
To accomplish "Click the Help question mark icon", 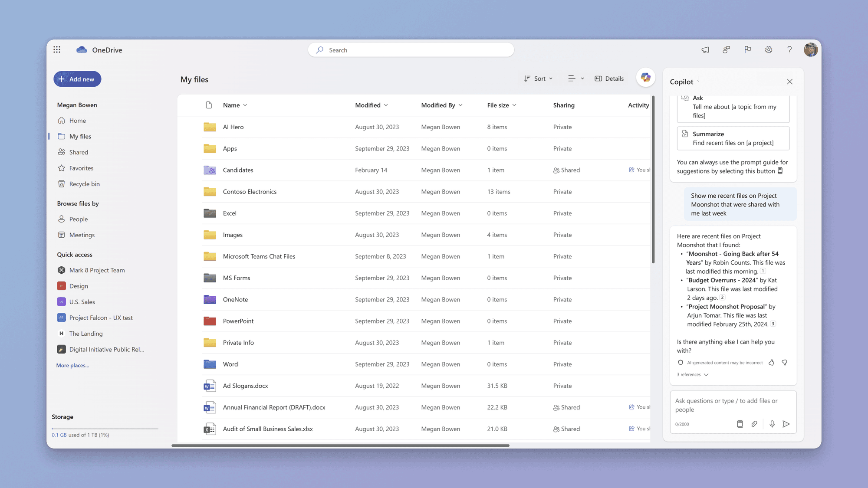I will pyautogui.click(x=789, y=50).
